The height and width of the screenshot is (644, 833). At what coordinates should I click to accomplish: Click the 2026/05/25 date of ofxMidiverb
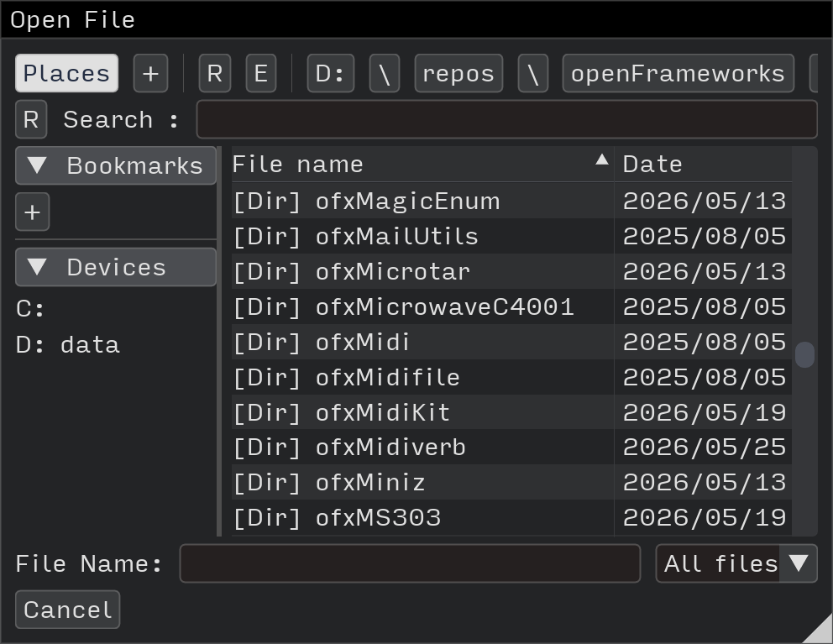(x=705, y=448)
